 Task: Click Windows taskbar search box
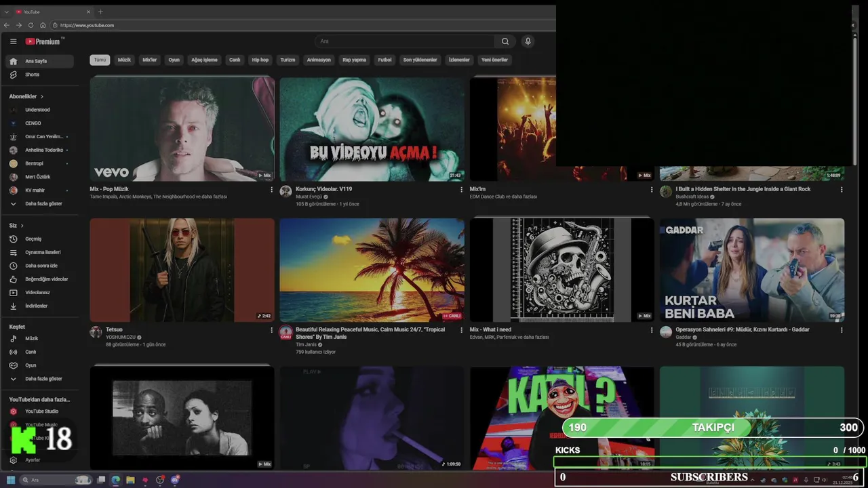(x=56, y=480)
